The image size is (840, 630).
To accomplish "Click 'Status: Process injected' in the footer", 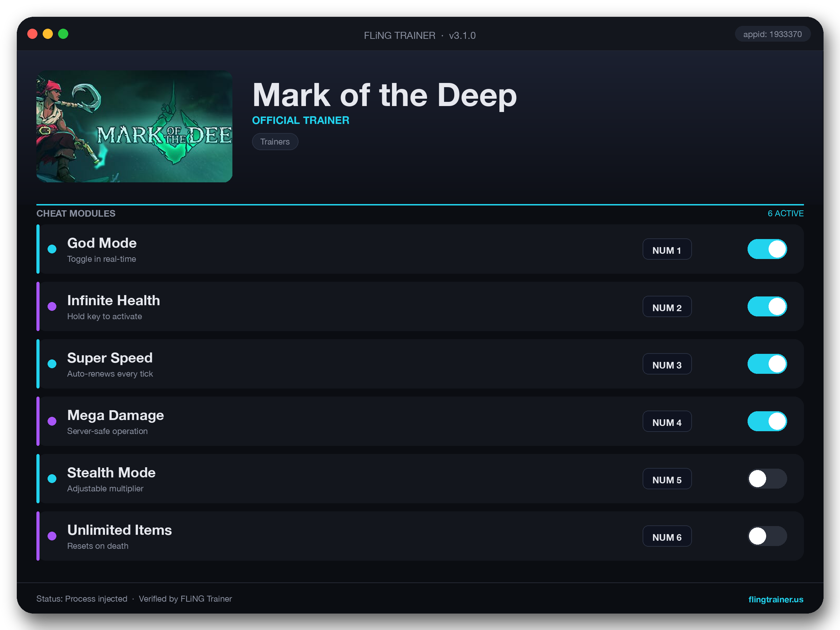I will (82, 599).
